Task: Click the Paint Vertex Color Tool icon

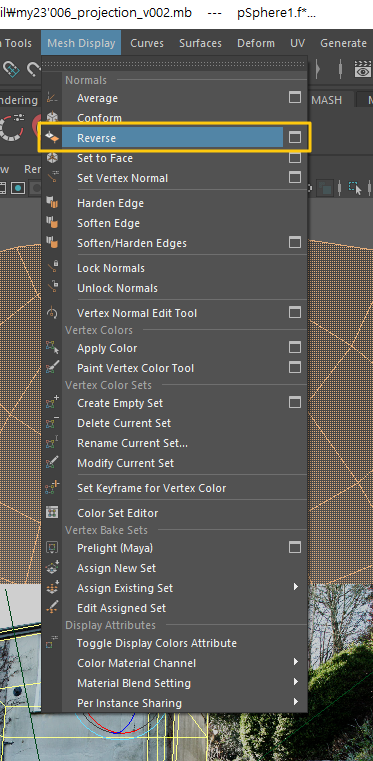Action: pos(52,368)
